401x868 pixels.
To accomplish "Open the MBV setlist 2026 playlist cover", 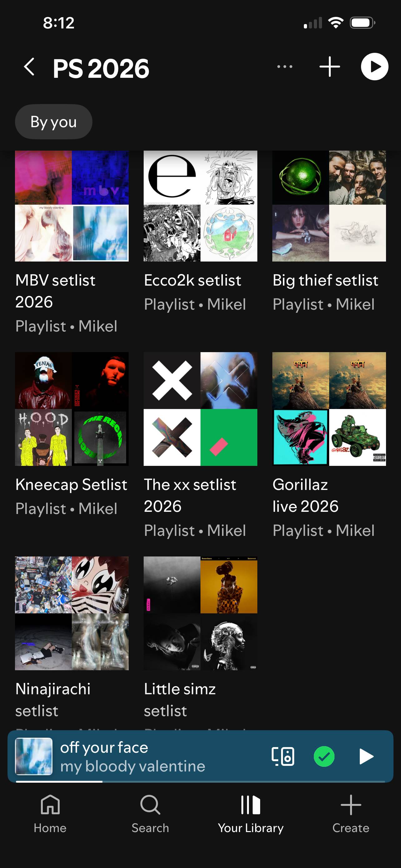I will (72, 206).
